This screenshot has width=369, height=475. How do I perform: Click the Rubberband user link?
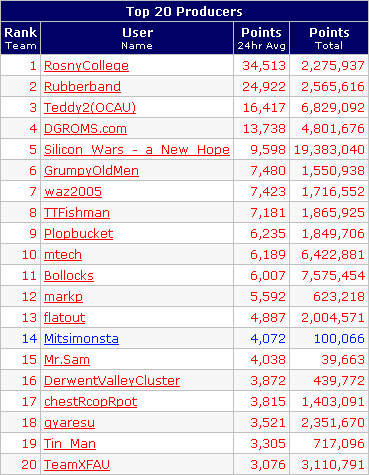[x=82, y=87]
